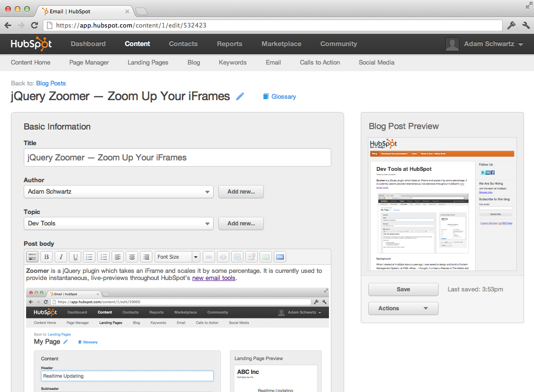
Task: Go back in browser history
Action: pos(8,25)
